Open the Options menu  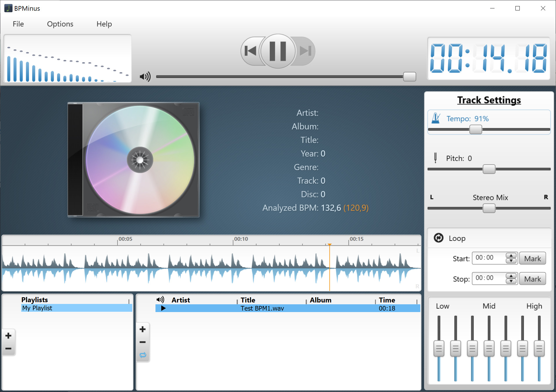click(60, 24)
